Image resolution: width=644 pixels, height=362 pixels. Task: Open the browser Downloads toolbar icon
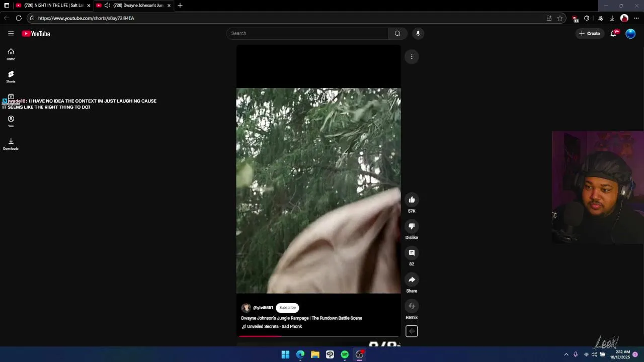[x=612, y=18]
